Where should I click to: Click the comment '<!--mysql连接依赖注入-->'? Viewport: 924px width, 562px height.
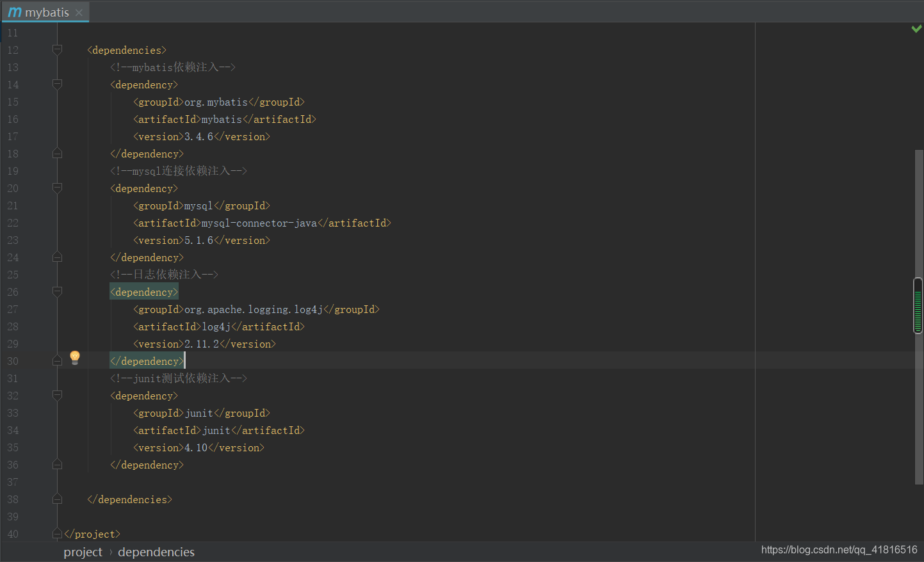click(x=179, y=171)
